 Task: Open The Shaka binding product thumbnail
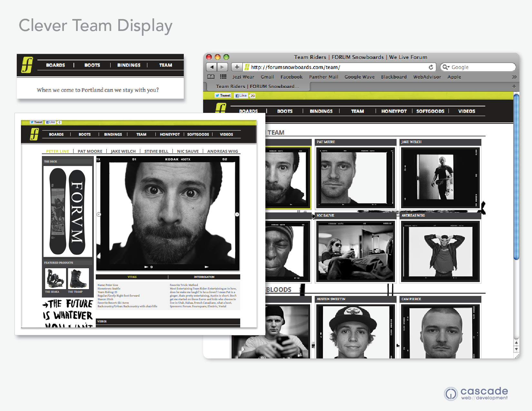(x=55, y=279)
